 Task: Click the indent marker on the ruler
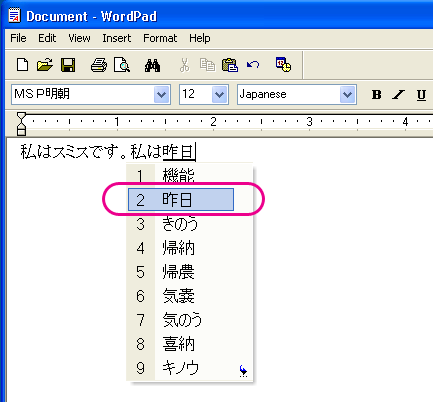[x=21, y=124]
